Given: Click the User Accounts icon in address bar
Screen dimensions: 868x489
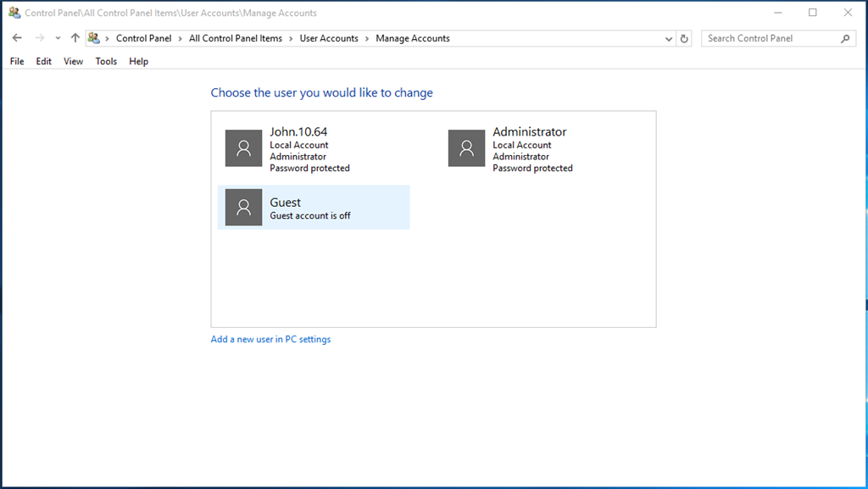Looking at the screenshot, I should 94,38.
